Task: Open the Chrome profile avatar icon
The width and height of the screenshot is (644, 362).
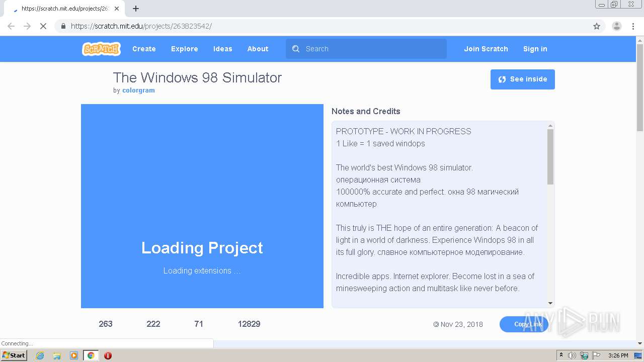Action: tap(616, 26)
